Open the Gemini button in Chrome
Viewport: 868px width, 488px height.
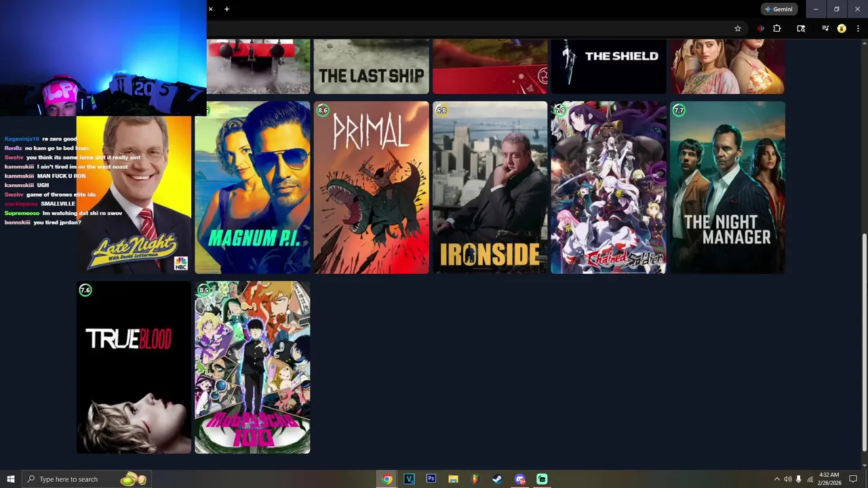(x=778, y=9)
